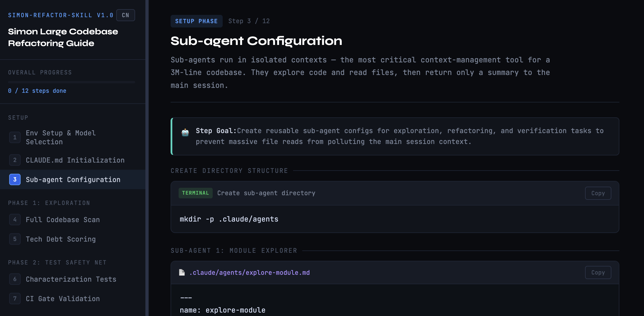Click step number 1 badge in sidebar
644x316 pixels.
[15, 137]
